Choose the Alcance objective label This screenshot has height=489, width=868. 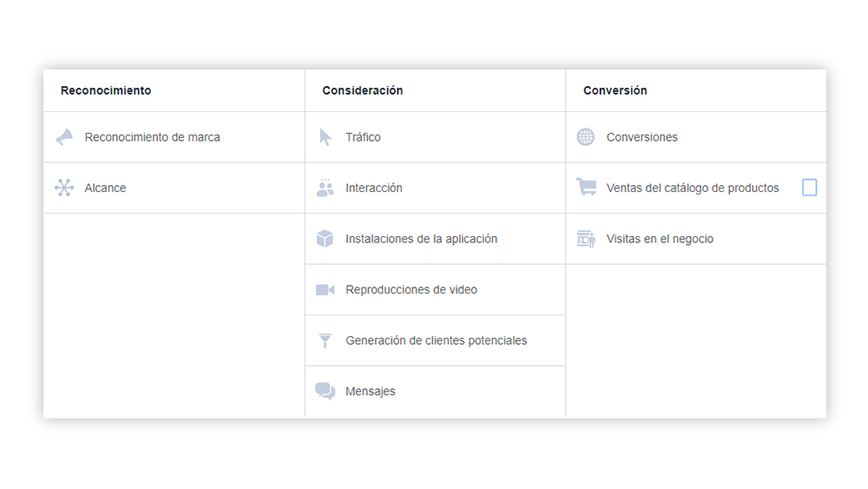(105, 188)
